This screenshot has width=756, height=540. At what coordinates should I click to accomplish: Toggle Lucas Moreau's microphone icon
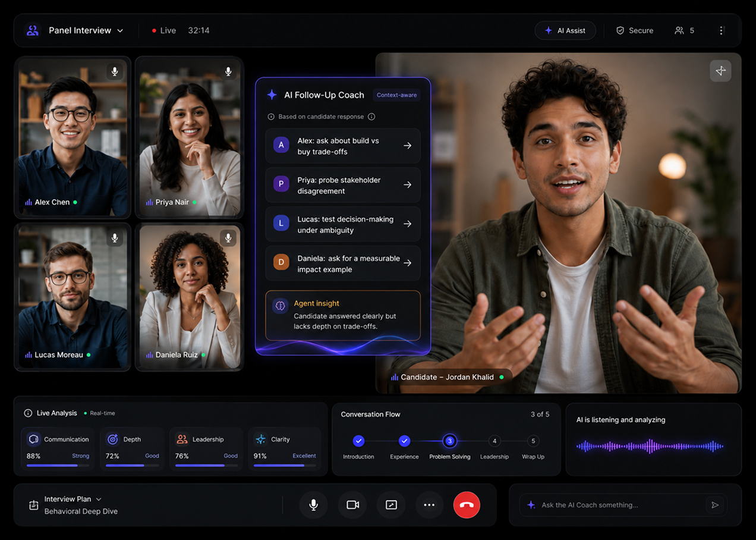click(x=115, y=238)
